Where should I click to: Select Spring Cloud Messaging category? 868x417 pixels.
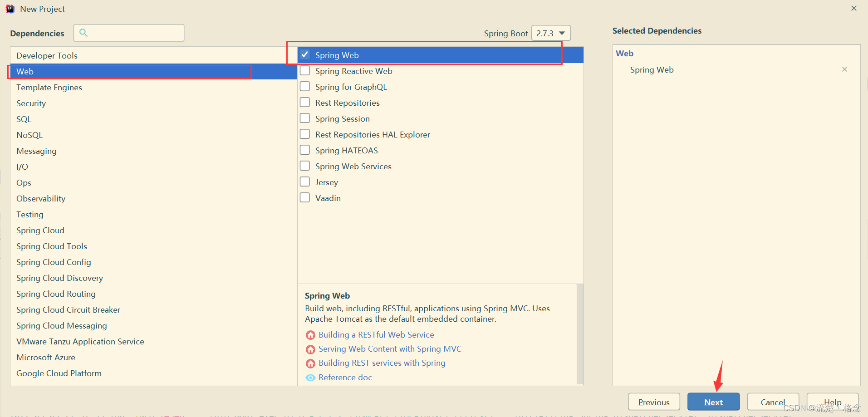point(153,325)
